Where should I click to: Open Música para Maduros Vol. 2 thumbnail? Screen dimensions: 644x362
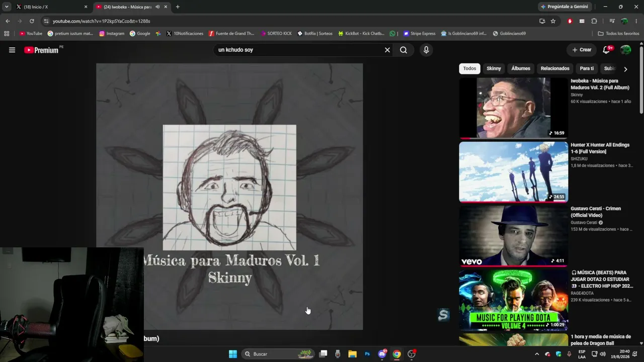click(x=513, y=108)
